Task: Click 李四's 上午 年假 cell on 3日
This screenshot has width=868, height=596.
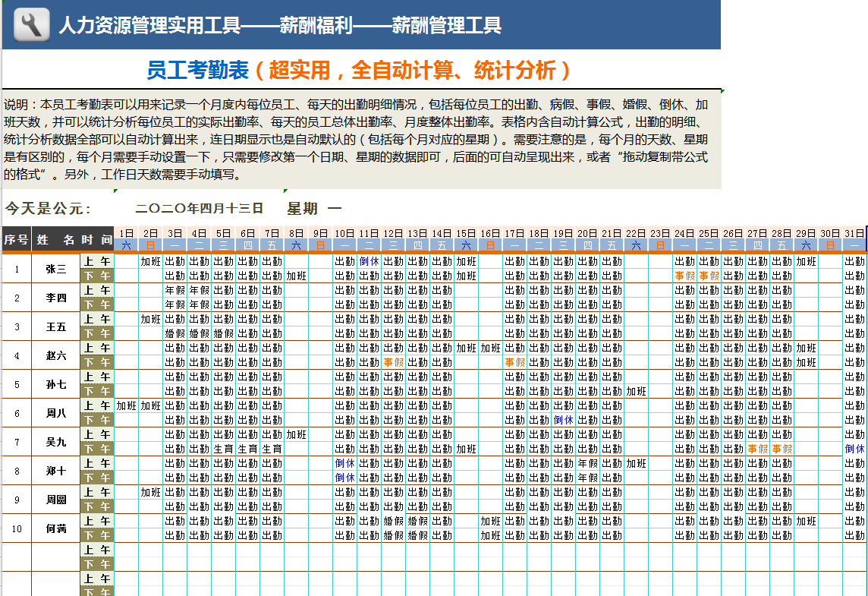Action: coord(175,290)
